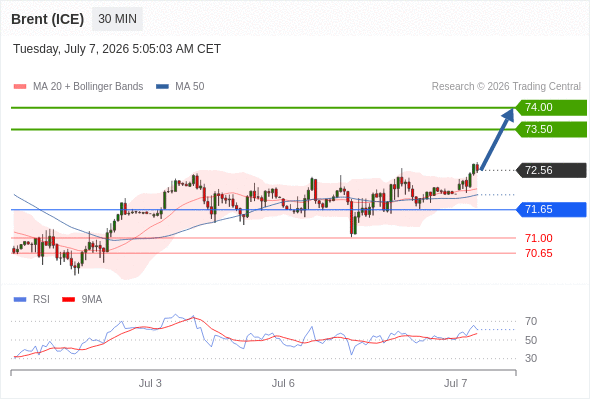Image resolution: width=590 pixels, height=400 pixels.
Task: Toggle the MA 50 legend label
Action: tap(190, 87)
